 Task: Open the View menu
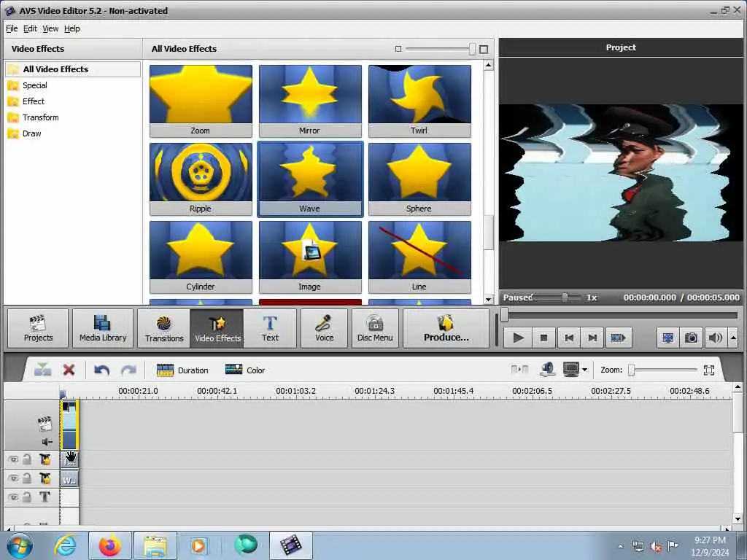tap(50, 28)
